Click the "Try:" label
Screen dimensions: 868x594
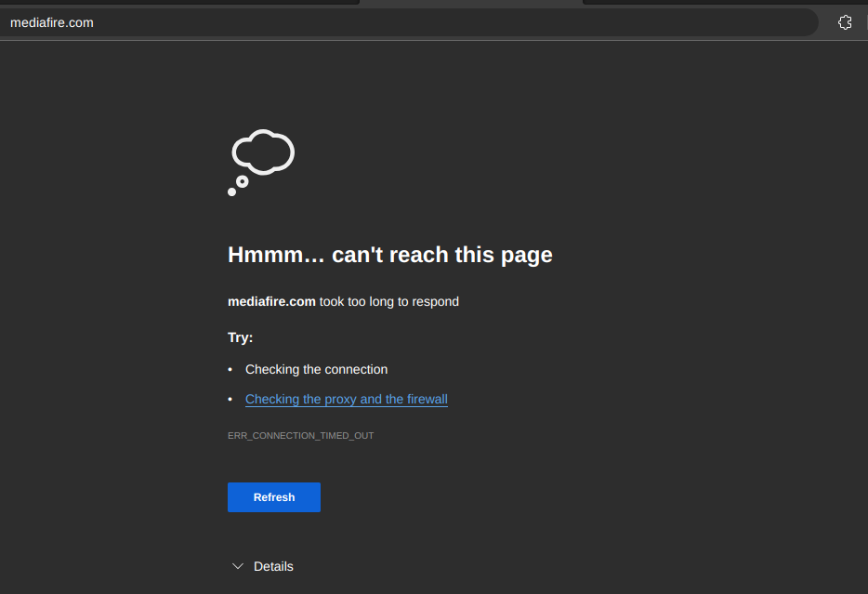point(241,337)
